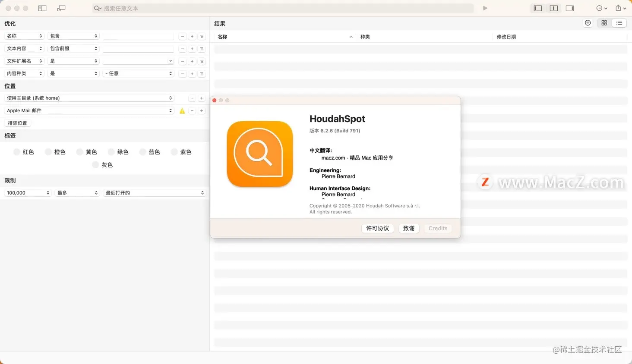Open the 内容种类 attribute dropdown
The image size is (632, 364).
24,73
